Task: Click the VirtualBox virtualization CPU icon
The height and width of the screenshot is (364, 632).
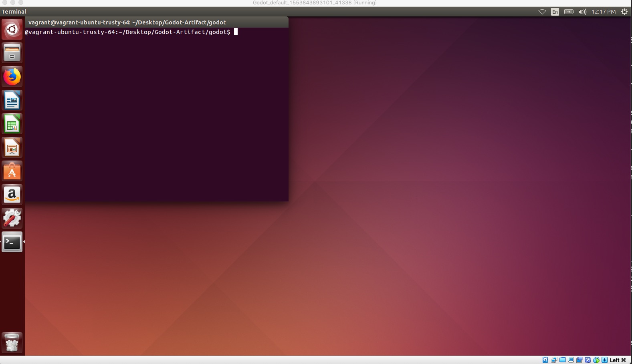Action: click(588, 360)
